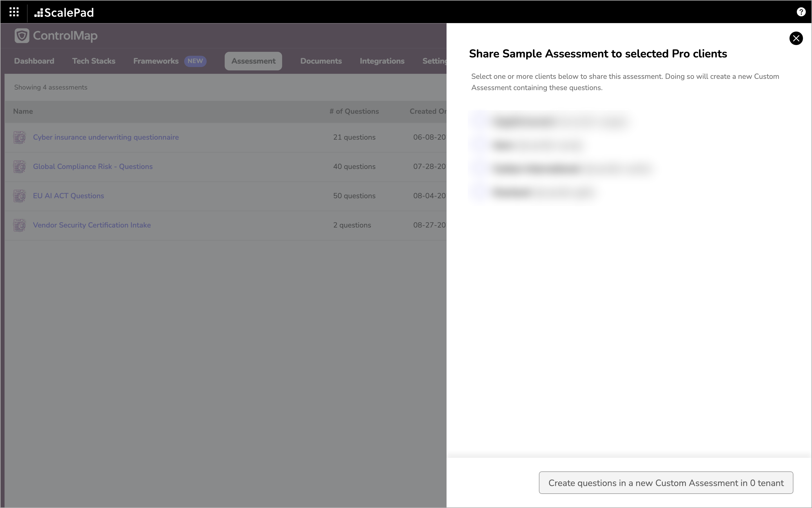Click the '40 questions' cell
The width and height of the screenshot is (812, 508).
[x=354, y=167]
